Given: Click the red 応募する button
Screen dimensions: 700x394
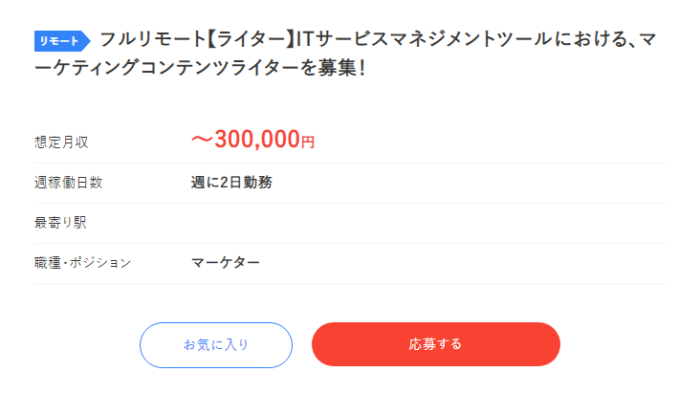Looking at the screenshot, I should 436,344.
